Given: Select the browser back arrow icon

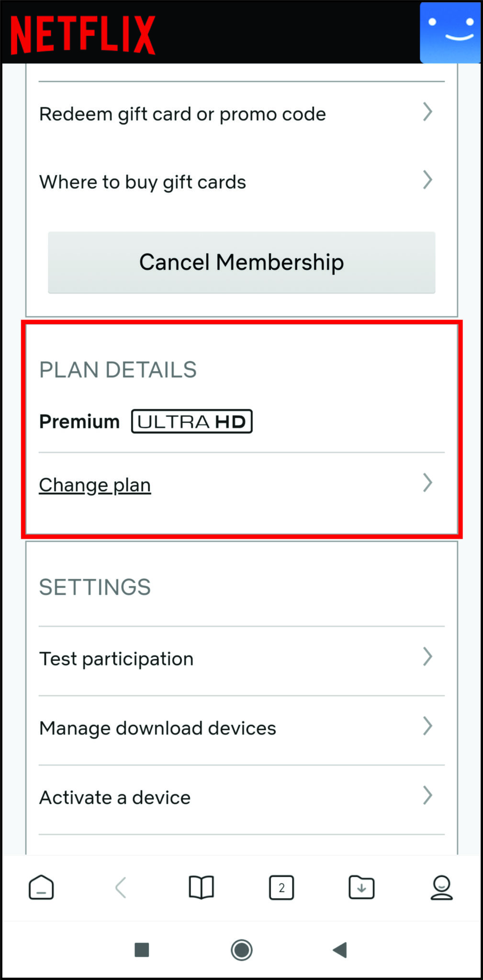Looking at the screenshot, I should click(x=121, y=888).
